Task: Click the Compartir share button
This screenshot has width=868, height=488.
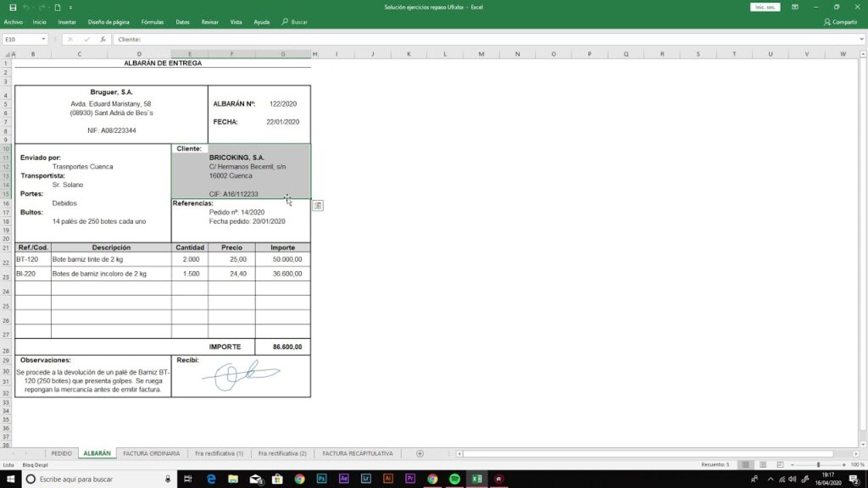Action: pyautogui.click(x=840, y=22)
